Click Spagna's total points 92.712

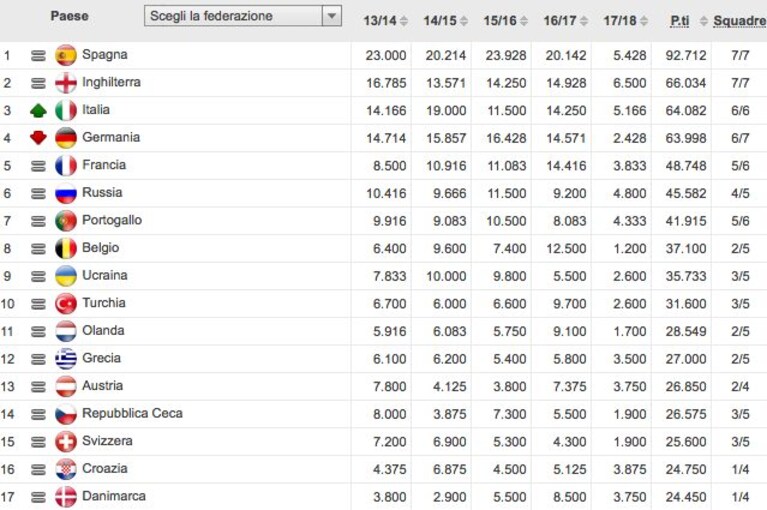[x=686, y=55]
